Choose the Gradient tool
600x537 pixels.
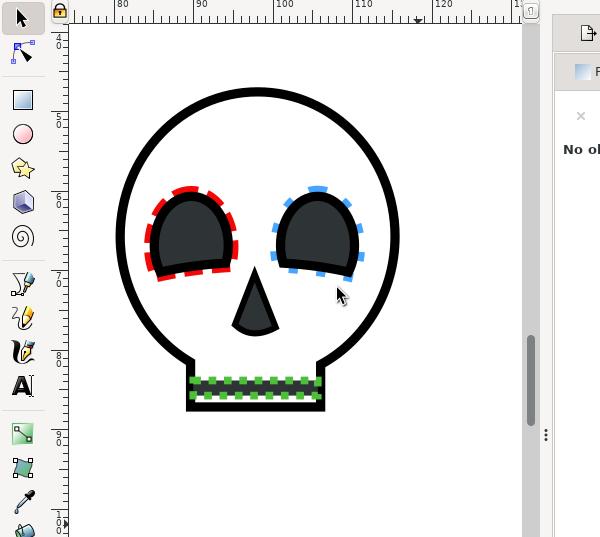click(22, 433)
